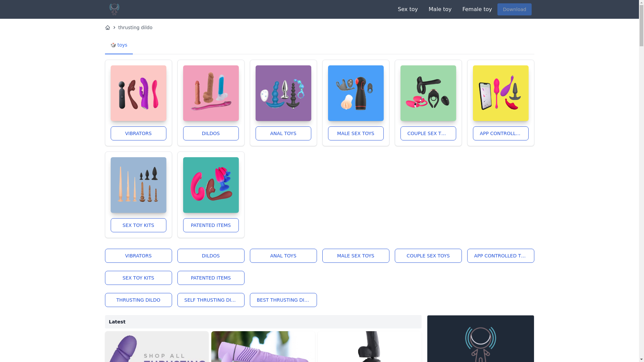Open the Dildos category thumbnail
644x362 pixels.
pyautogui.click(x=211, y=93)
